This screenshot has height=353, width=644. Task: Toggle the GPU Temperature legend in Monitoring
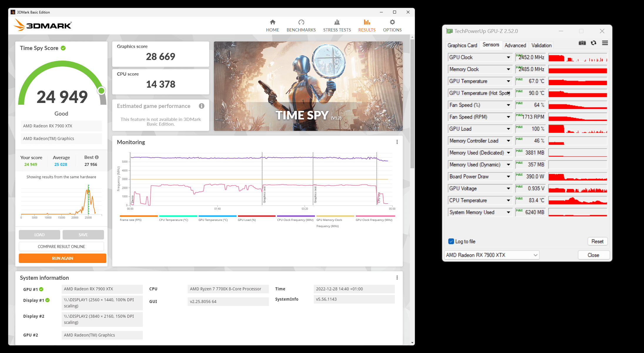click(x=217, y=218)
